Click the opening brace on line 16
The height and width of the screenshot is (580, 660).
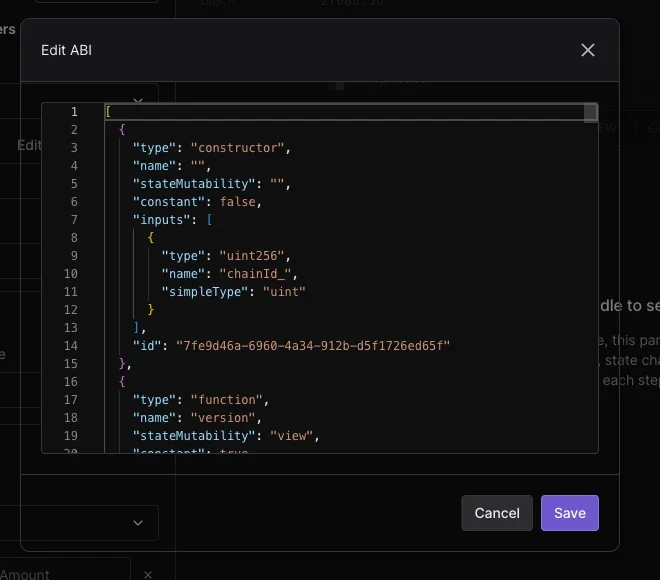(x=122, y=382)
